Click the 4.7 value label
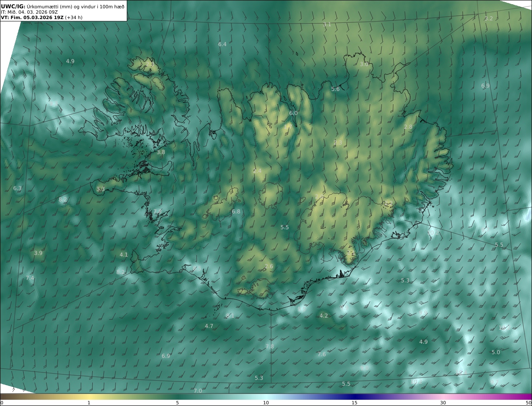The width and height of the screenshot is (532, 406). (x=209, y=326)
